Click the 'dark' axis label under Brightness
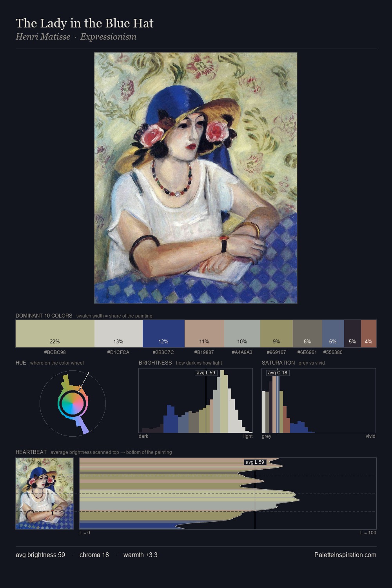The width and height of the screenshot is (392, 588). pos(143,436)
